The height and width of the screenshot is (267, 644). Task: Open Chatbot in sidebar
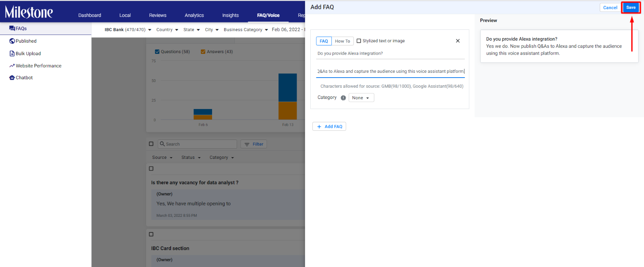tap(24, 78)
